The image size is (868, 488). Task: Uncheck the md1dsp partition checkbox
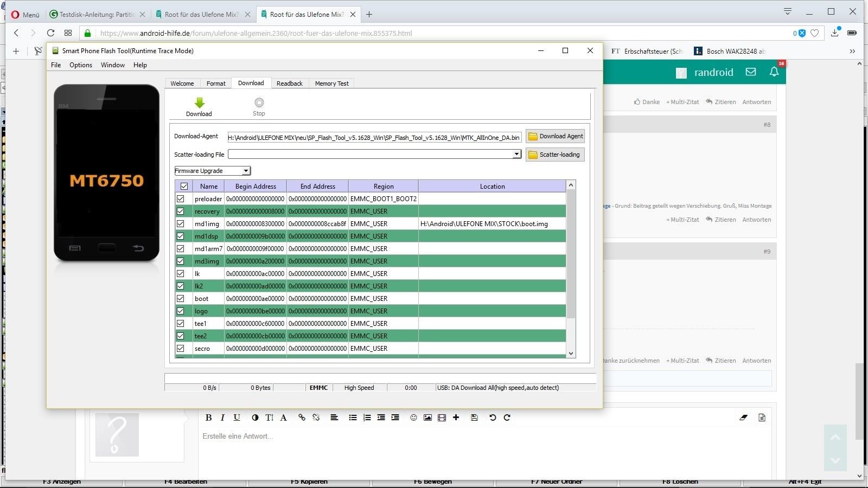click(x=181, y=236)
